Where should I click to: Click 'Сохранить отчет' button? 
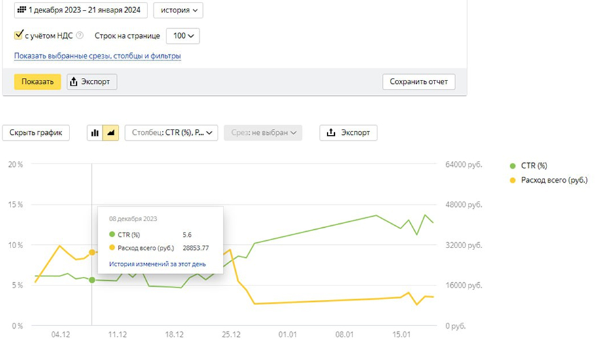click(418, 82)
